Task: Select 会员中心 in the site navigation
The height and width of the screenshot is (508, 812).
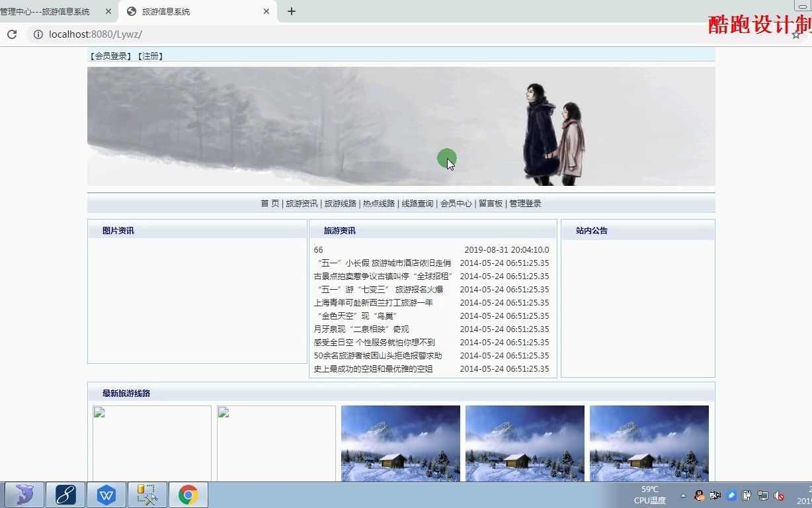Action: [456, 203]
